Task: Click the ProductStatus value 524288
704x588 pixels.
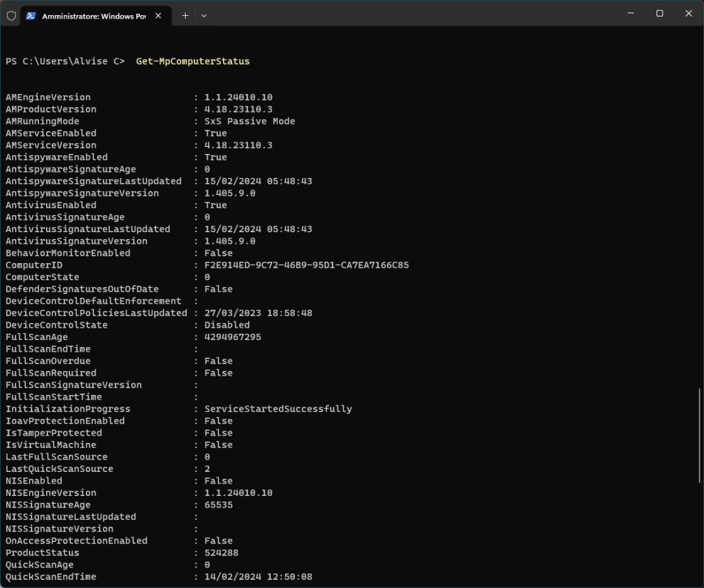Action: click(221, 553)
